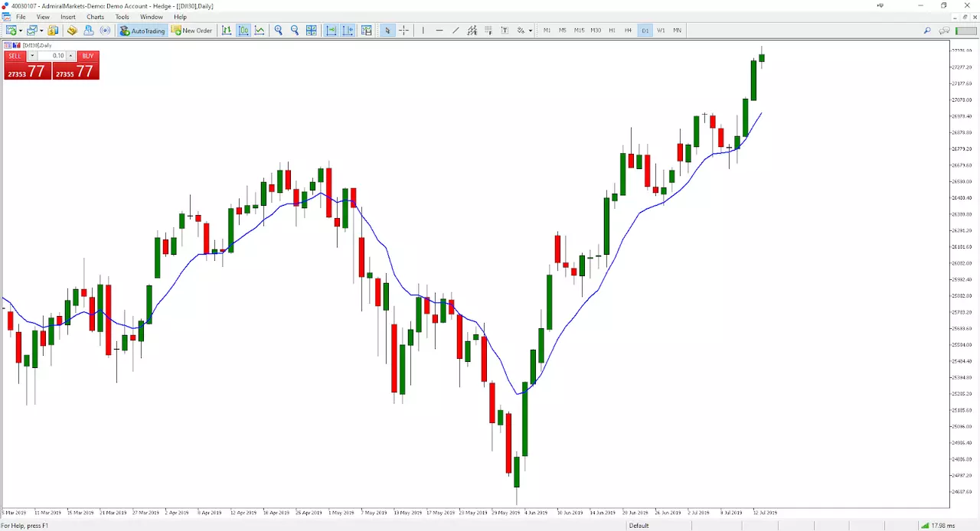Show the Market Watch window icon
This screenshot has width=980, height=531.
53,31
